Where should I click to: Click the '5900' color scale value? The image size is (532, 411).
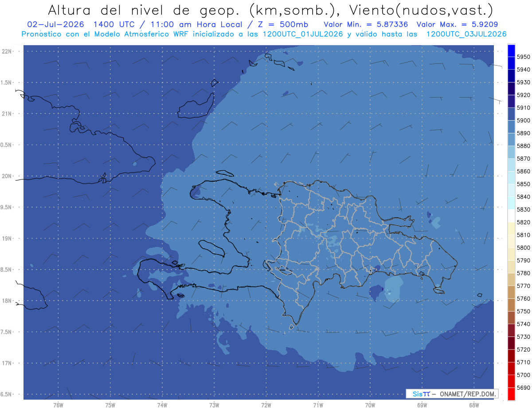[524, 121]
